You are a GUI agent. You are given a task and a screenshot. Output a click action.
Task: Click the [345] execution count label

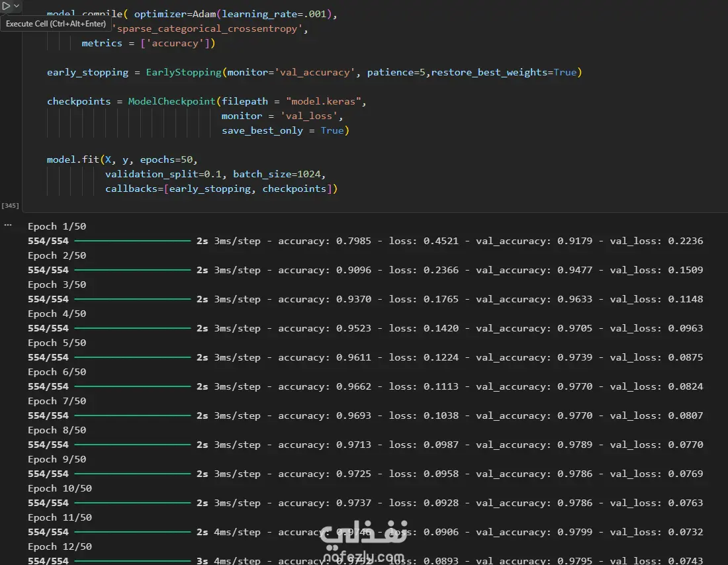click(x=10, y=206)
